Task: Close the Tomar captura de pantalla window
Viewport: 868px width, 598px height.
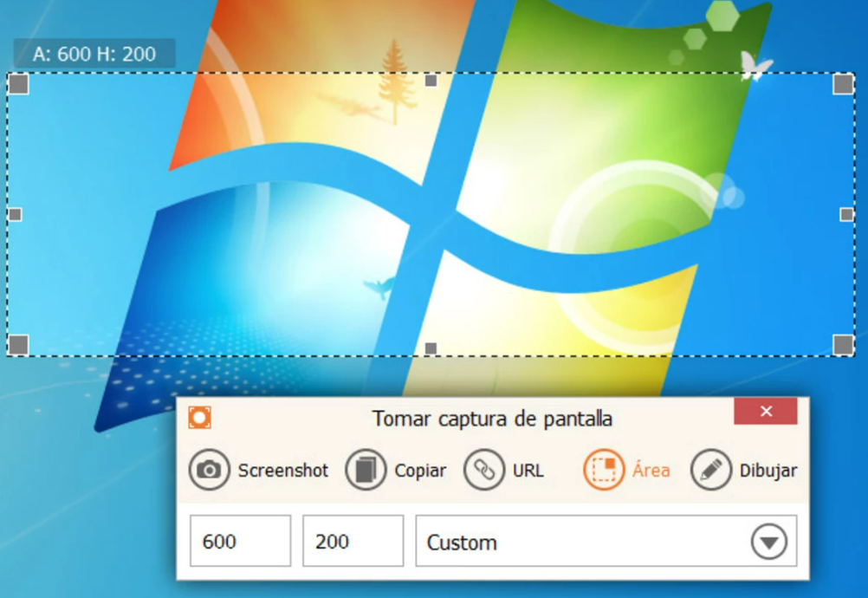Action: tap(766, 411)
